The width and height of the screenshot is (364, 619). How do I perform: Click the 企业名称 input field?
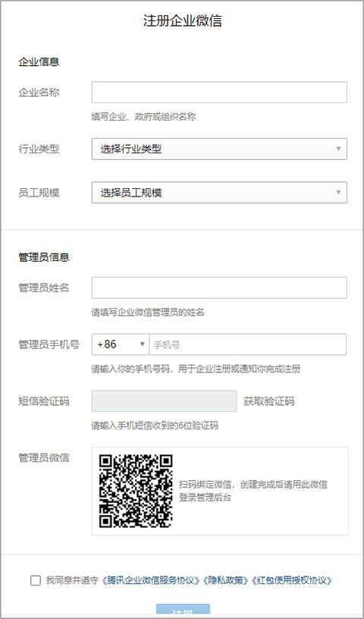tap(219, 93)
